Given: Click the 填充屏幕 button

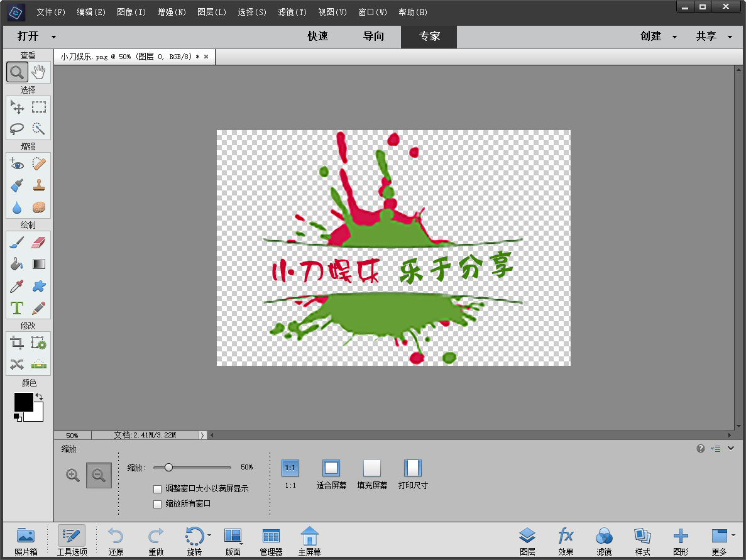Looking at the screenshot, I should [x=372, y=474].
